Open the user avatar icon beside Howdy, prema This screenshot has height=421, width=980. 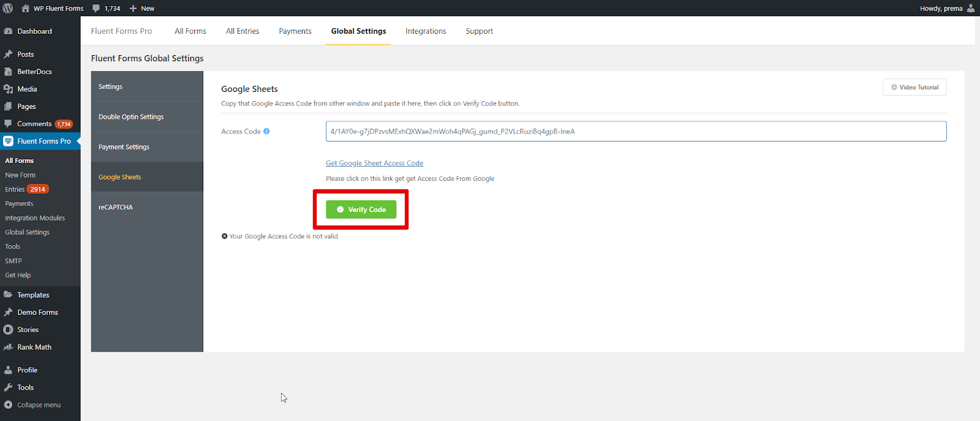971,8
